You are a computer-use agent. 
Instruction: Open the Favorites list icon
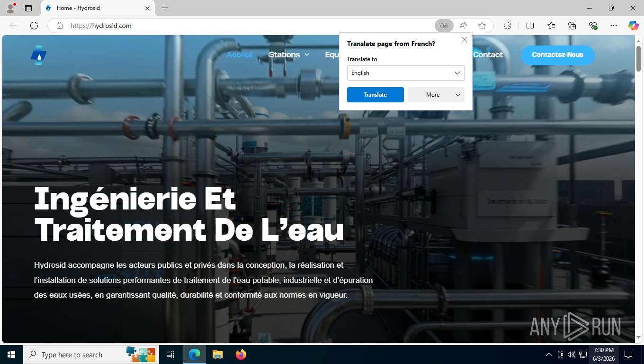coord(551,26)
